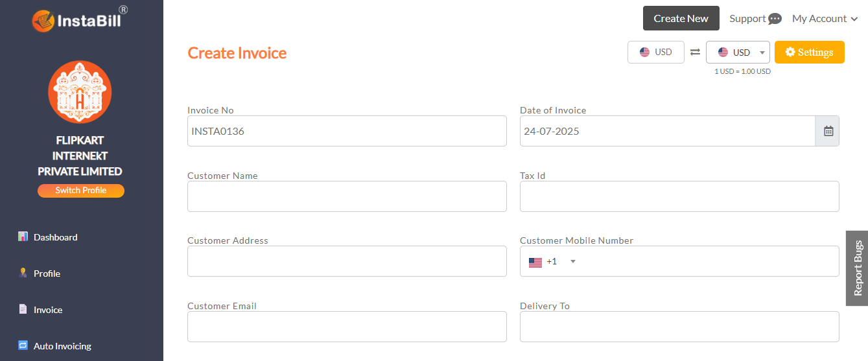Image resolution: width=868 pixels, height=361 pixels.
Task: Click the Switch Profile button
Action: (x=81, y=191)
